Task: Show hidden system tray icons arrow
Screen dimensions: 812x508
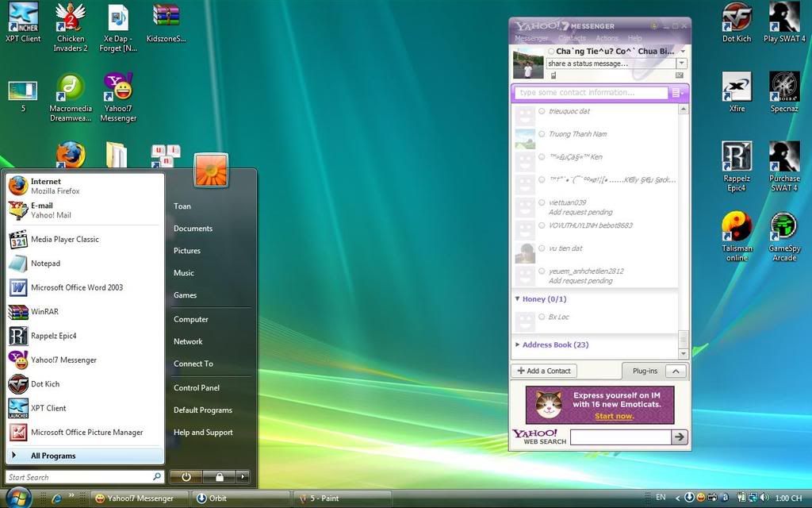Action: pos(677,498)
